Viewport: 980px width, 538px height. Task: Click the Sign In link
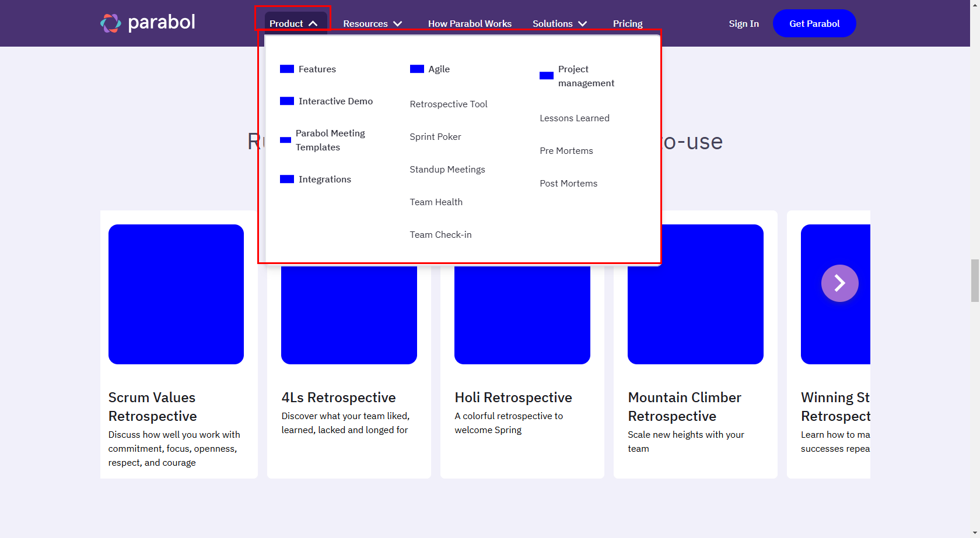(x=743, y=23)
